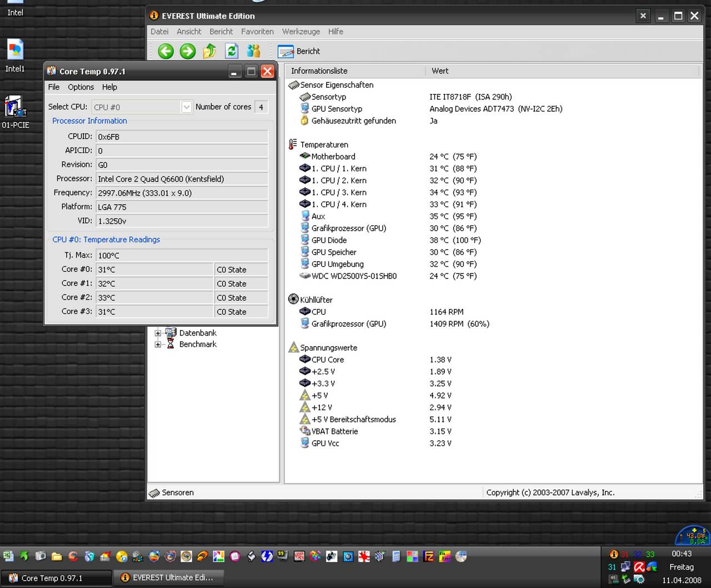Open the Bericht menu in the menu bar
The width and height of the screenshot is (711, 588).
click(x=221, y=32)
